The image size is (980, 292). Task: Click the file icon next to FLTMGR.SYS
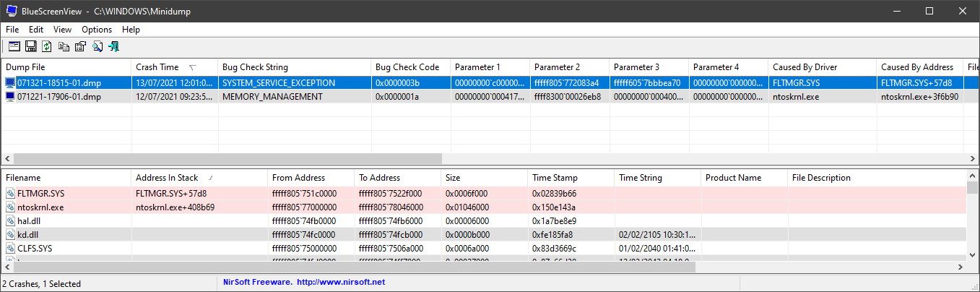click(10, 193)
